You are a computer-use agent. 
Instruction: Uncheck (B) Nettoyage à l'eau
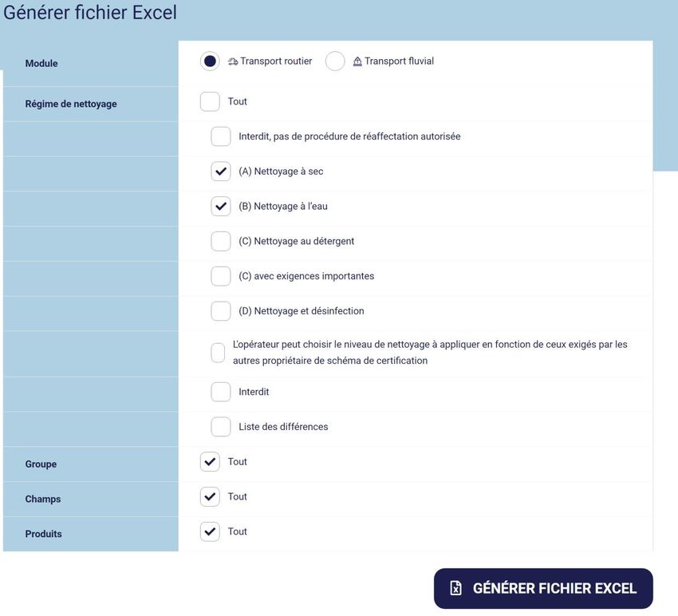221,206
